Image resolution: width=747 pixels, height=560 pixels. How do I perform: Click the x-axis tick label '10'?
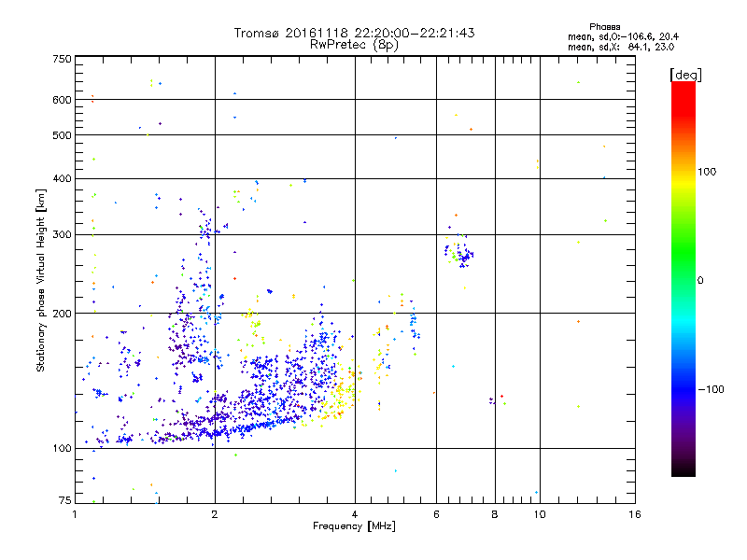tap(540, 514)
